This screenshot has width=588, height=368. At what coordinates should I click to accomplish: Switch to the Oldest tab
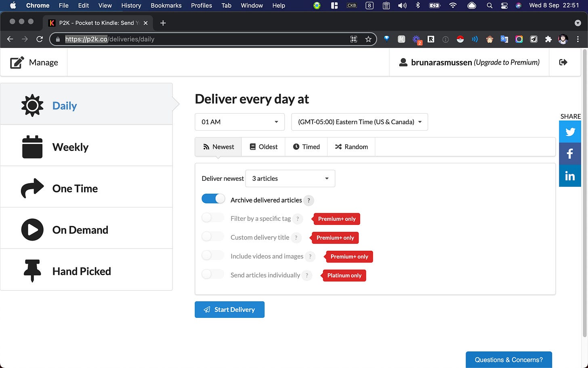(263, 147)
